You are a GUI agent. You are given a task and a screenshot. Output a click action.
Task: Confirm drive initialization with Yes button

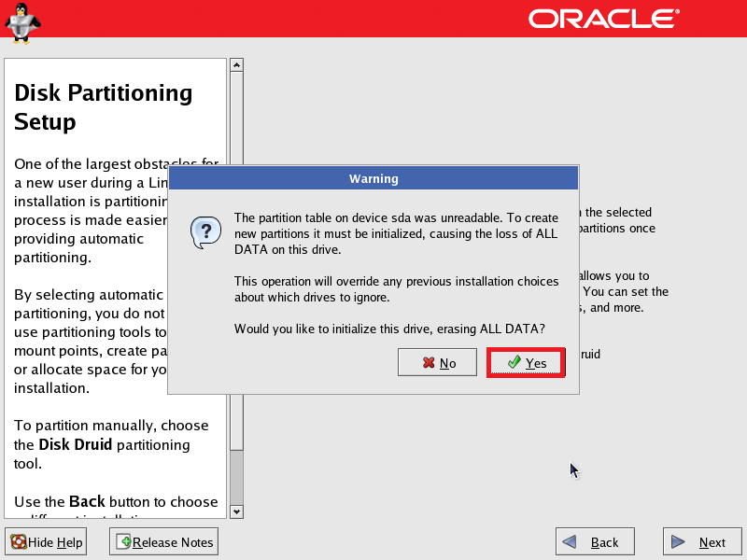[x=526, y=363]
